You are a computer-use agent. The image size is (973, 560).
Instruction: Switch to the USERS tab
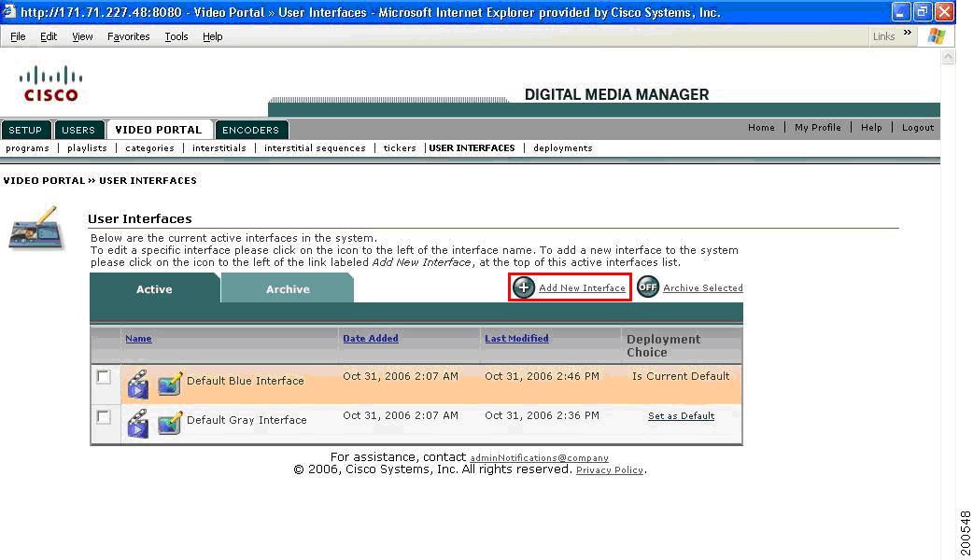[x=78, y=130]
